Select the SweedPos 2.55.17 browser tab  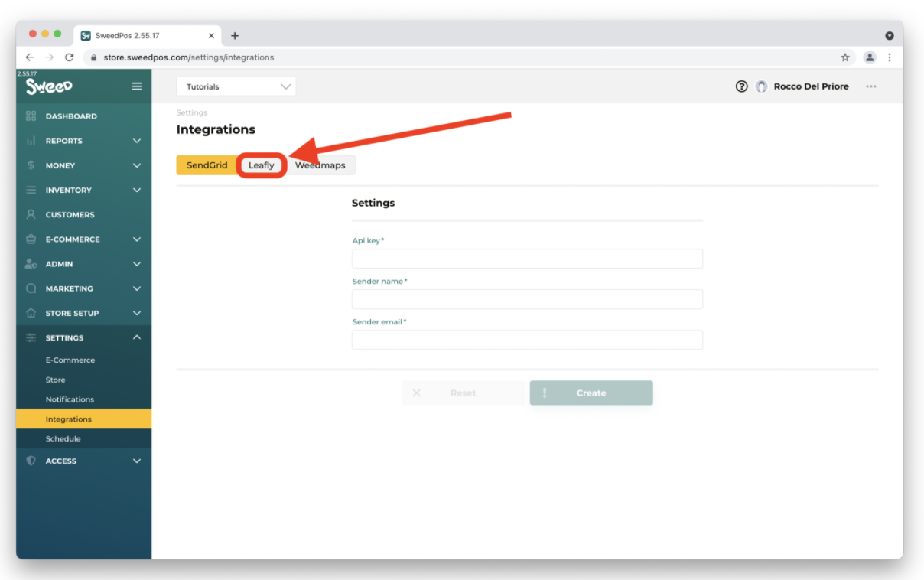pyautogui.click(x=148, y=36)
